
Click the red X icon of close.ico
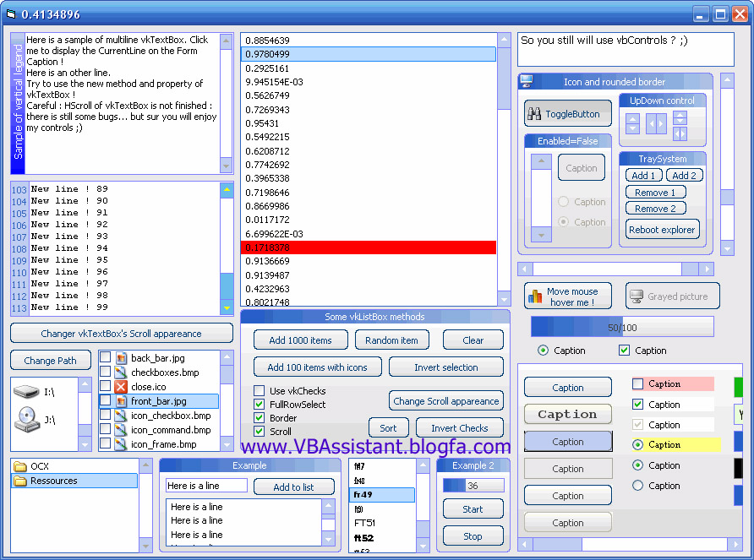pyautogui.click(x=121, y=387)
